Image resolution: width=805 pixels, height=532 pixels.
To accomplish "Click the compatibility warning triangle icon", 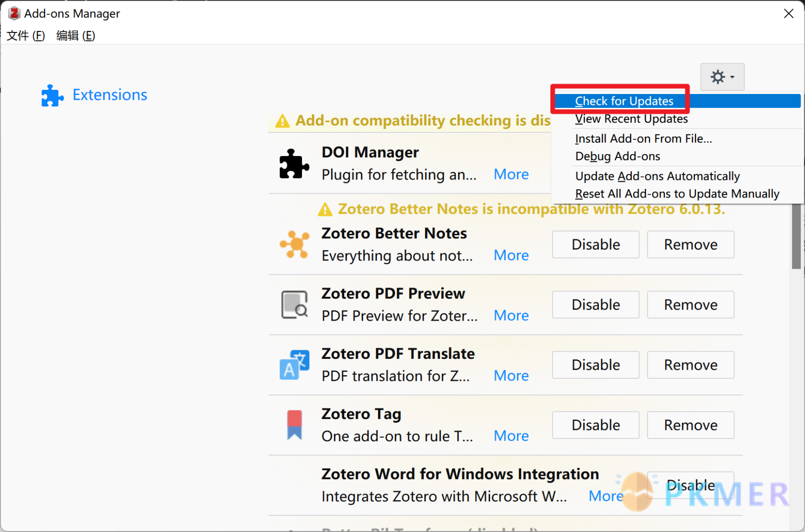I will [282, 121].
